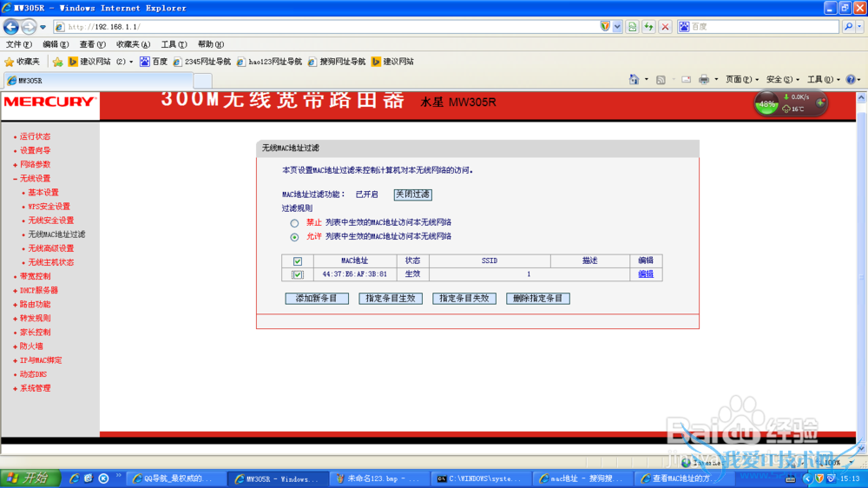The height and width of the screenshot is (488, 868).
Task: Select the 允许 filter rule radio button
Action: [294, 237]
